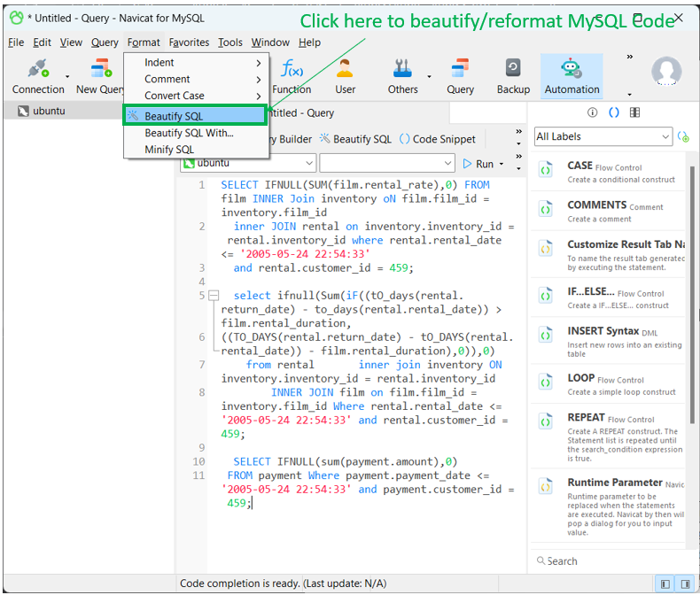Collapse the code fold at line 5
The width and height of the screenshot is (700, 595).
pyautogui.click(x=214, y=295)
